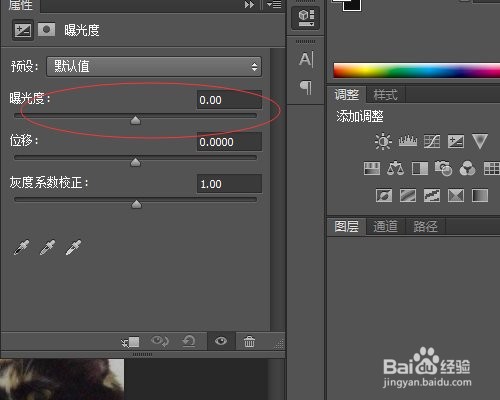Click the 曝光度 value input field
This screenshot has width=500, height=400.
(229, 100)
